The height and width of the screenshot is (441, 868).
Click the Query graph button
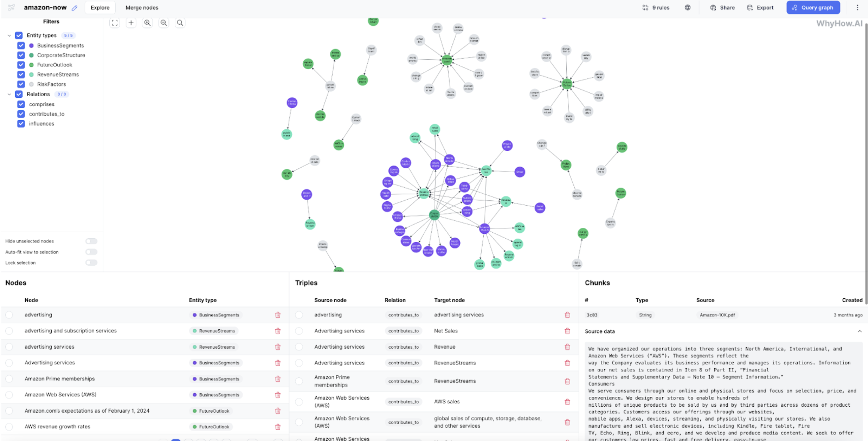click(x=813, y=7)
